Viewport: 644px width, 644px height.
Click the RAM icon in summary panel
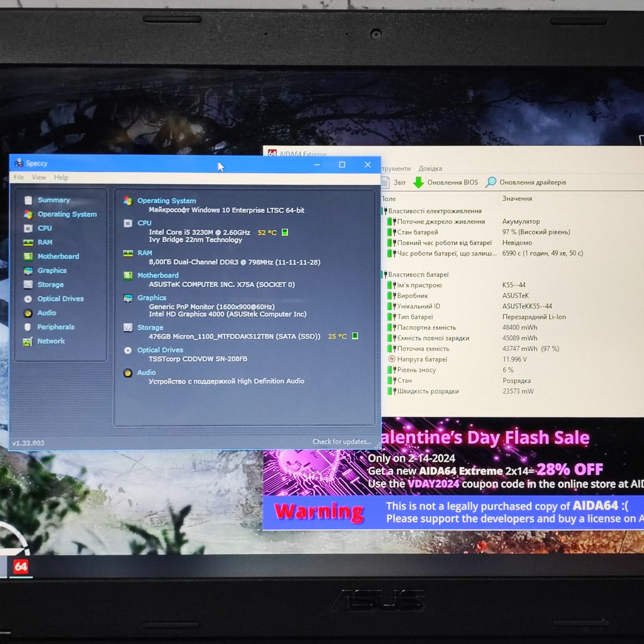point(128,253)
